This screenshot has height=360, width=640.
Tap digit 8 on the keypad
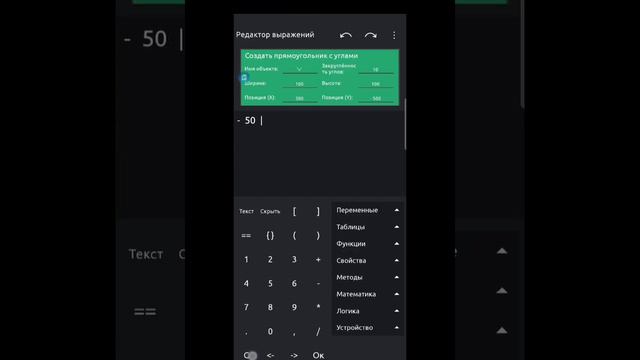[270, 307]
